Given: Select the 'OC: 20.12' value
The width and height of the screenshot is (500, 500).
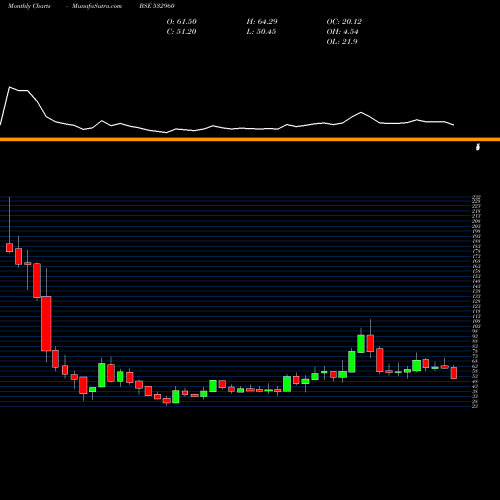Looking at the screenshot, I should (x=344, y=22).
